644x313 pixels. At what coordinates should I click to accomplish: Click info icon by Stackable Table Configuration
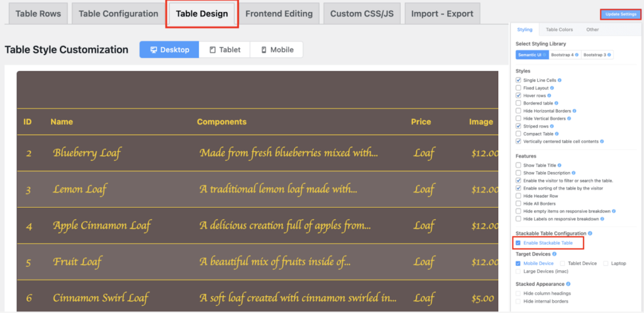pos(590,233)
